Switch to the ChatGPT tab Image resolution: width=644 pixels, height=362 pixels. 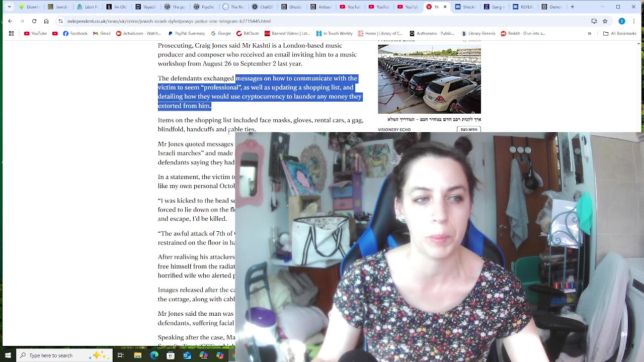pyautogui.click(x=263, y=7)
